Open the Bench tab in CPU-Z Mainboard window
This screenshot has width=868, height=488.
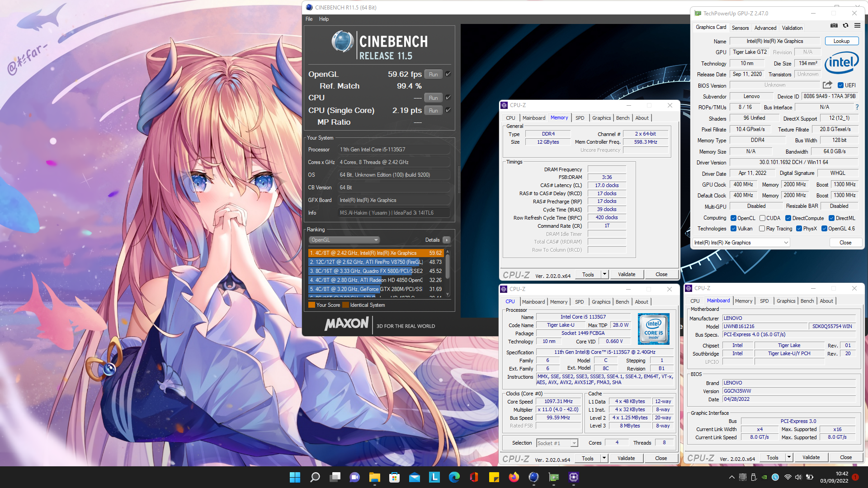click(x=807, y=301)
